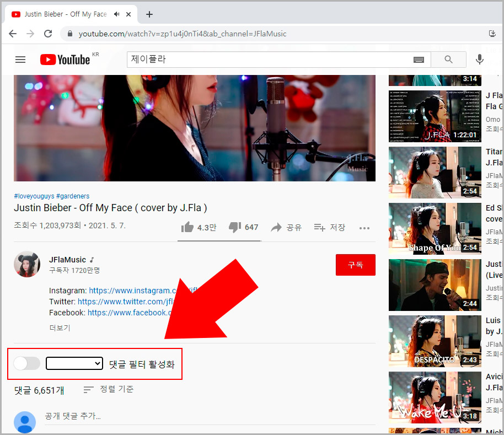
Task: Open the Facebook link in the description
Action: click(x=130, y=313)
